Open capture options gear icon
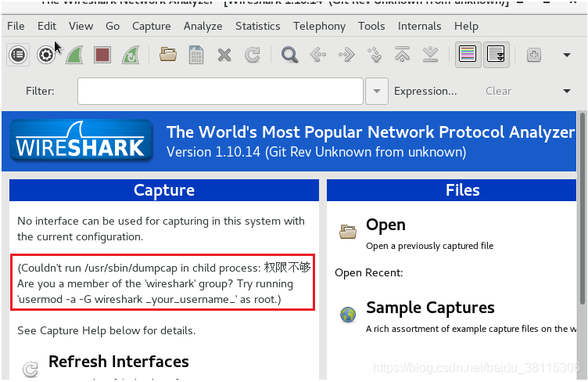 point(46,55)
